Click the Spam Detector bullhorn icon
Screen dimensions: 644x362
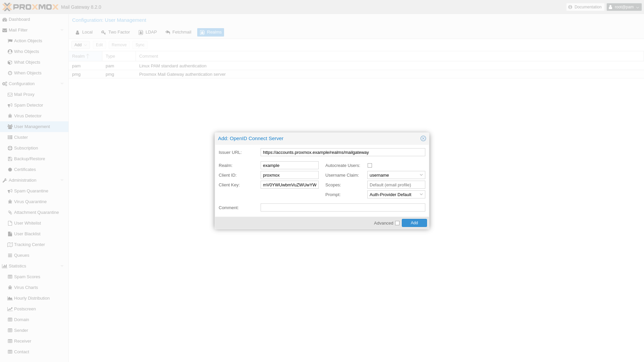(10, 105)
